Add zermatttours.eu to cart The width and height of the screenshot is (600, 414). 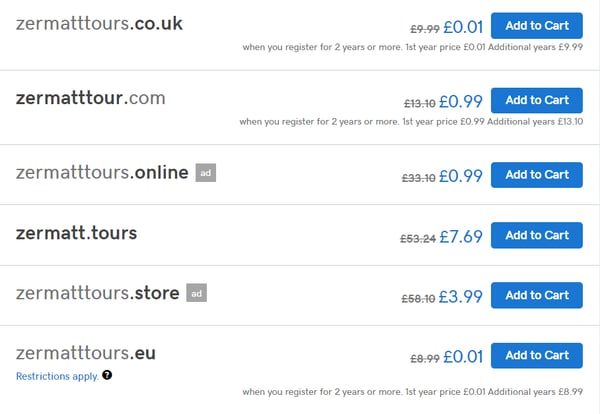pos(537,355)
